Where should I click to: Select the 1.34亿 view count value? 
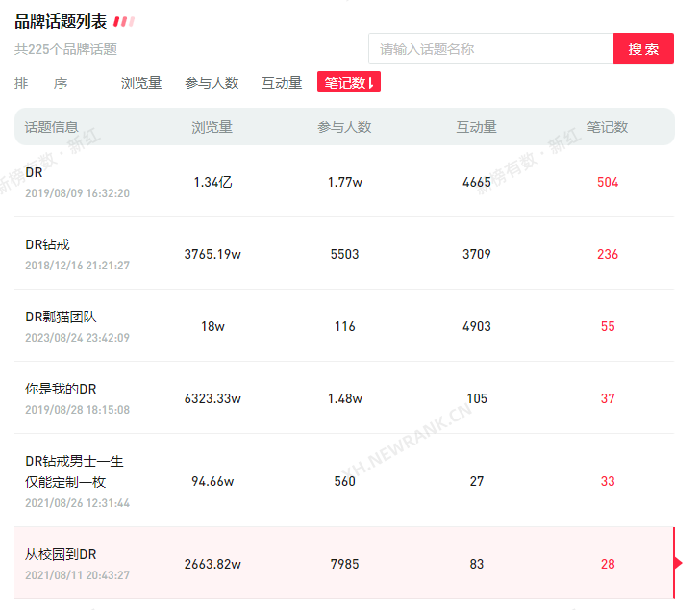click(212, 182)
